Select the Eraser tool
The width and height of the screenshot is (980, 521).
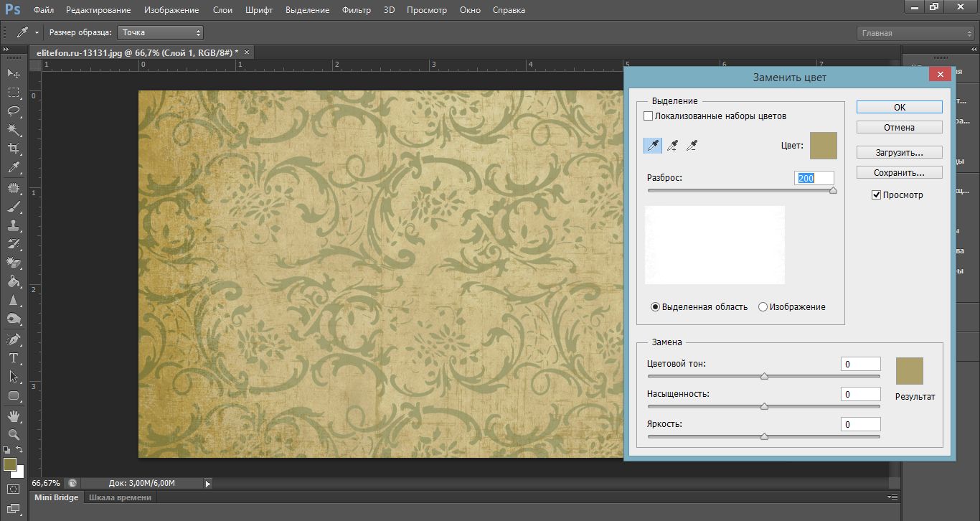tap(14, 263)
